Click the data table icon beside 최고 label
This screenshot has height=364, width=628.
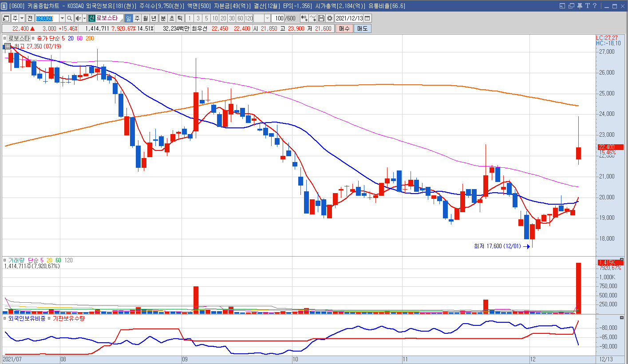coord(8,46)
